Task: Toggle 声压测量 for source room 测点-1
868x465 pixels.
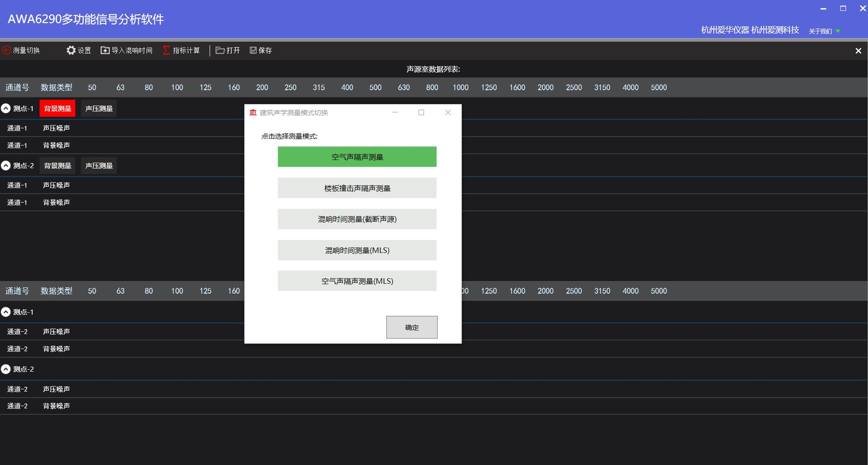Action: tap(99, 108)
